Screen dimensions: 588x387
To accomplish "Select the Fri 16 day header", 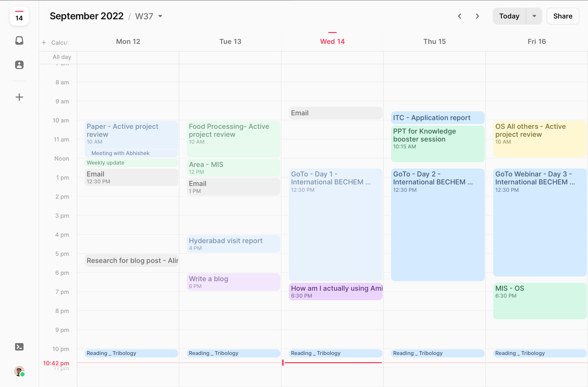I will 536,42.
